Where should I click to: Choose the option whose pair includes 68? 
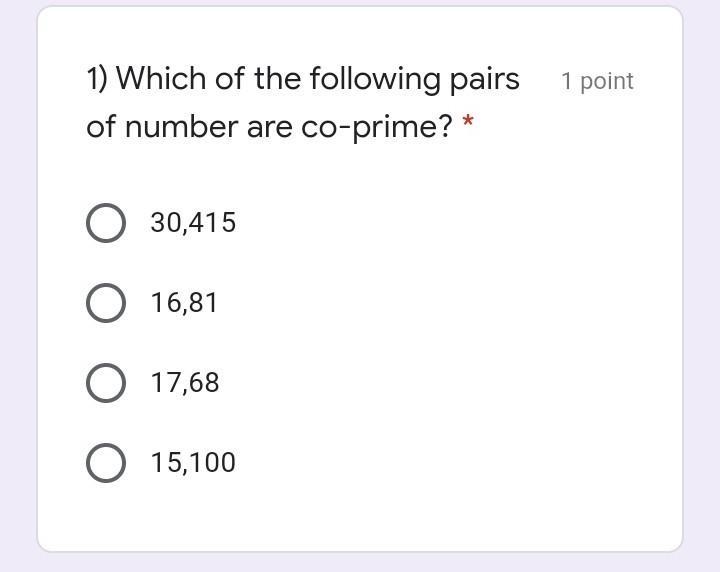106,383
